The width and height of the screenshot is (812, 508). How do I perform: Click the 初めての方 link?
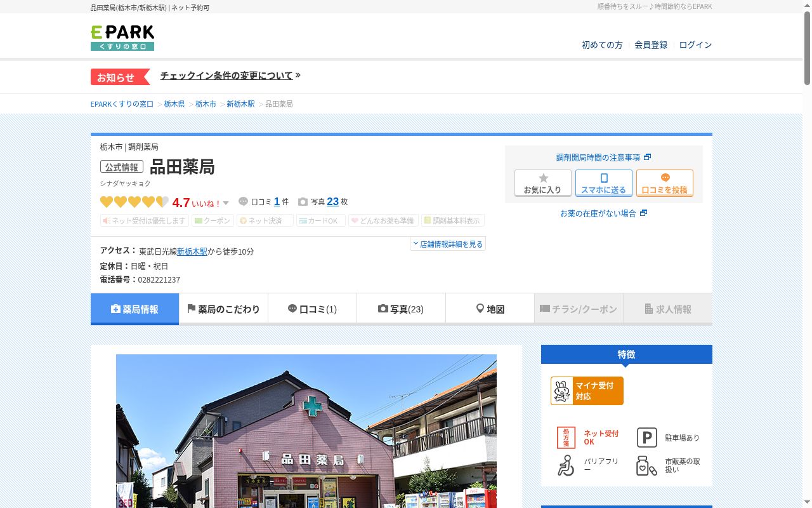(602, 45)
